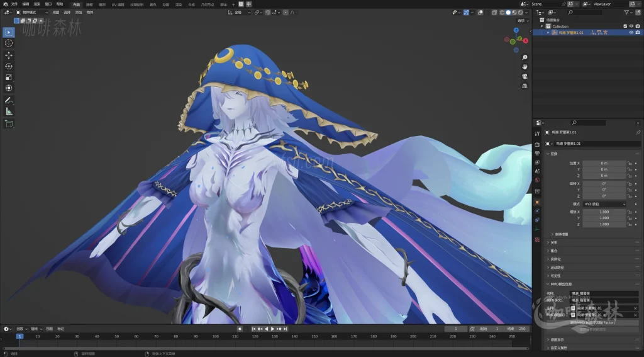Click the current frame marker at 1

[x=19, y=336]
